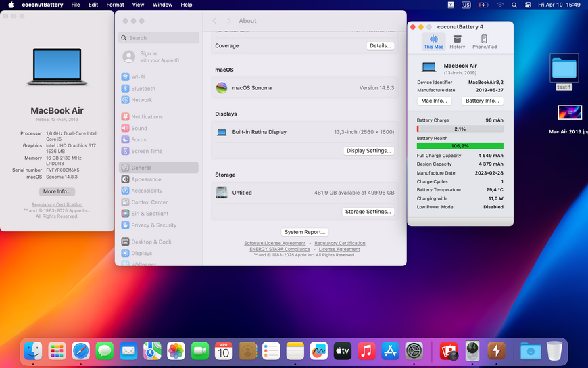The height and width of the screenshot is (368, 588).
Task: Click Battery Health 106,2% green bar
Action: pyautogui.click(x=460, y=146)
